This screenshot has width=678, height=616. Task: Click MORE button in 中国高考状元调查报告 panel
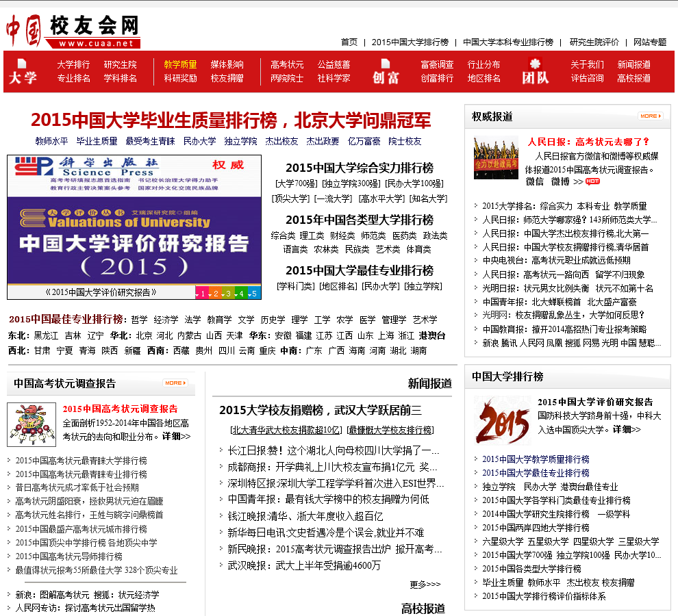pos(175,383)
